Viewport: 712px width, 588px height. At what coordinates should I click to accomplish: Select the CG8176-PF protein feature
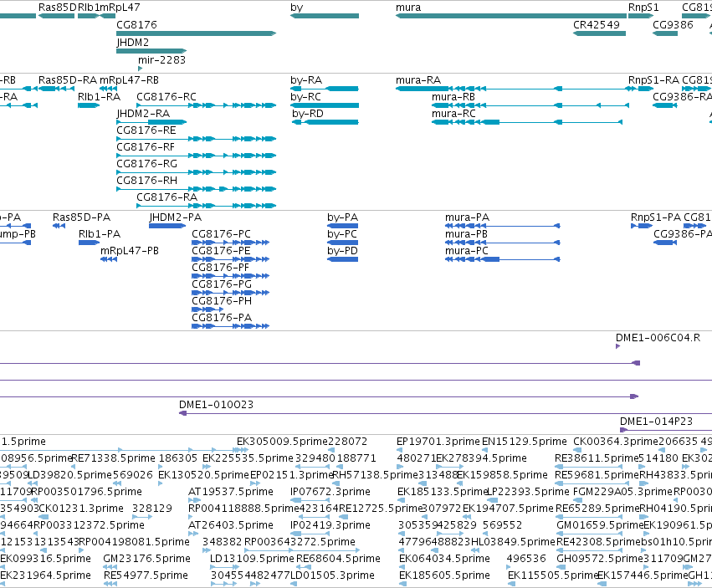231,276
